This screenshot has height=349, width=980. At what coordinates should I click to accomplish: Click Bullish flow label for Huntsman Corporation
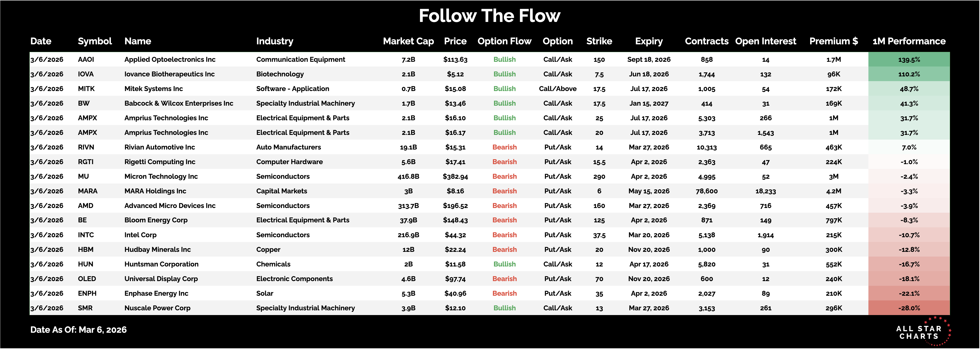(x=504, y=264)
